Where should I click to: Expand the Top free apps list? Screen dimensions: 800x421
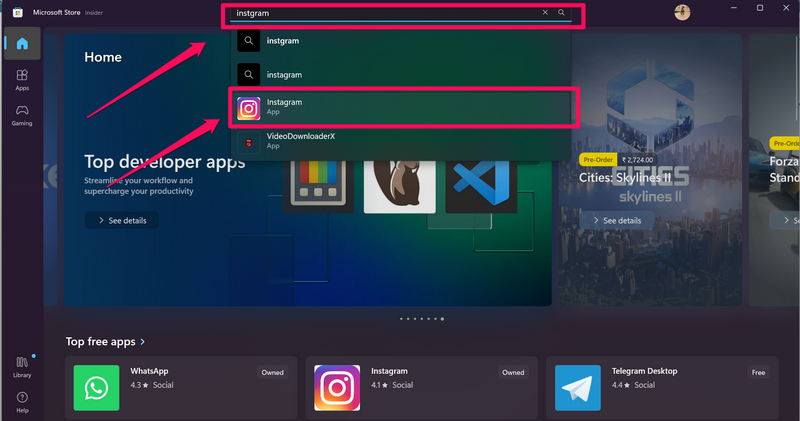pos(106,341)
